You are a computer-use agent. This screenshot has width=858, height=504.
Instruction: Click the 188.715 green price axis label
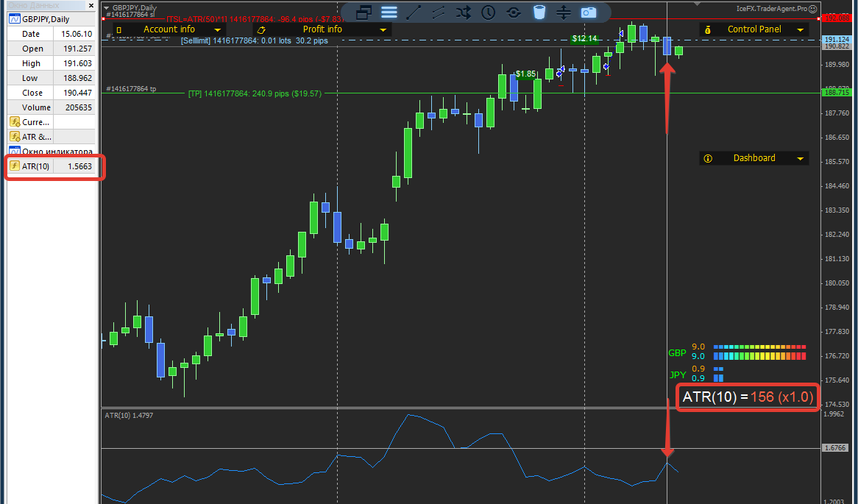pos(836,93)
